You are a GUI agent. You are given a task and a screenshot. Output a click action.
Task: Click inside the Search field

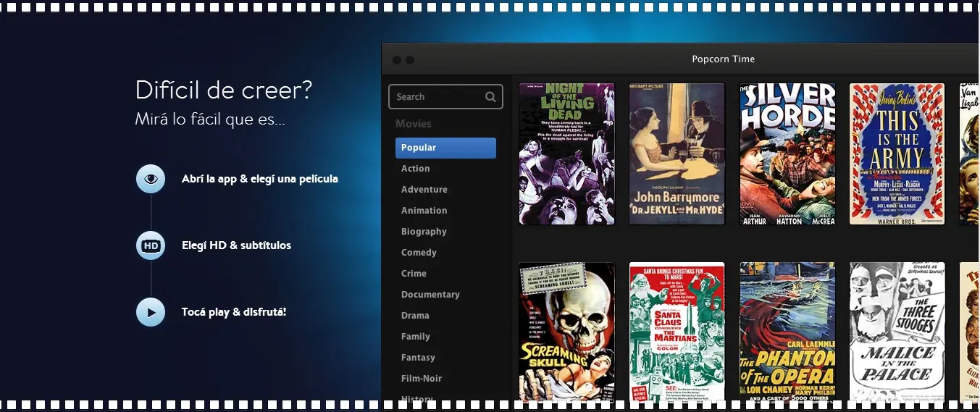click(445, 97)
